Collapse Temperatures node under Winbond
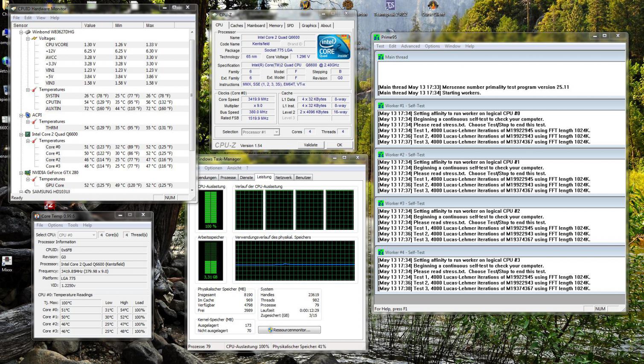This screenshot has height=364, width=644. tap(28, 90)
